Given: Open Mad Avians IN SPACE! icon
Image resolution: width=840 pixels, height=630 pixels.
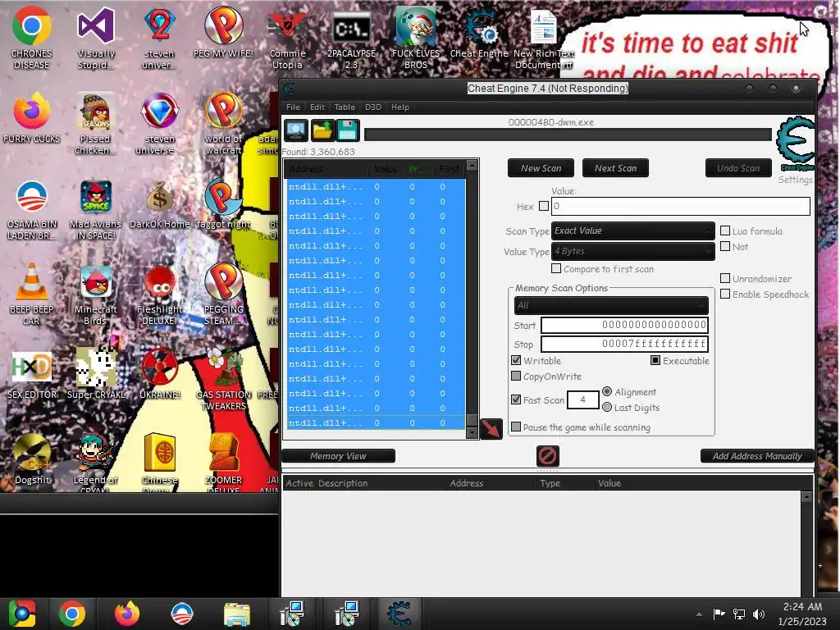Looking at the screenshot, I should click(x=95, y=209).
